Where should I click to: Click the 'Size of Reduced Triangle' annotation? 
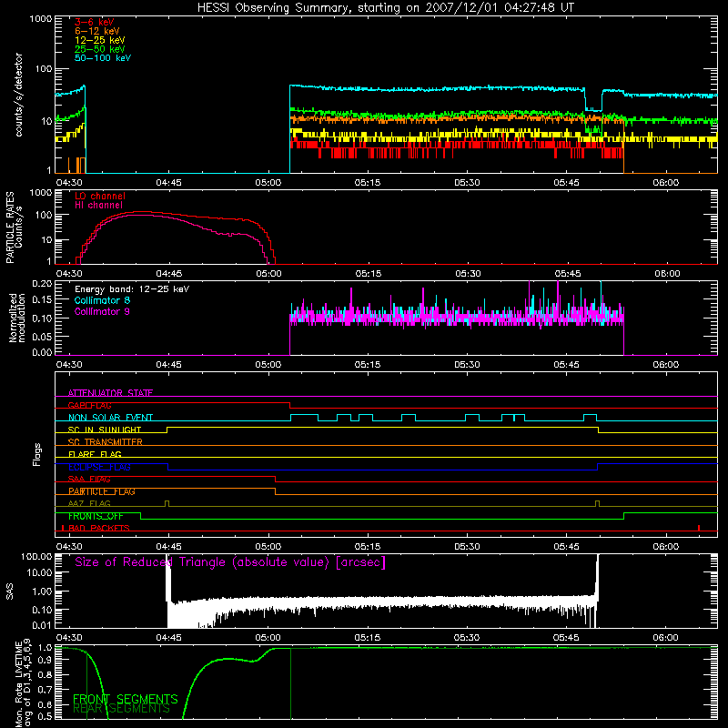[x=230, y=562]
